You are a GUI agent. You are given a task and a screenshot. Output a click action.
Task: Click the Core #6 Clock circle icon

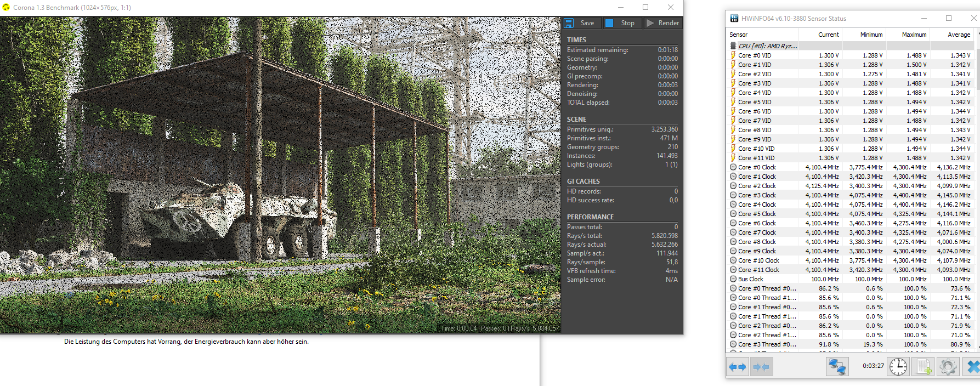(x=733, y=223)
